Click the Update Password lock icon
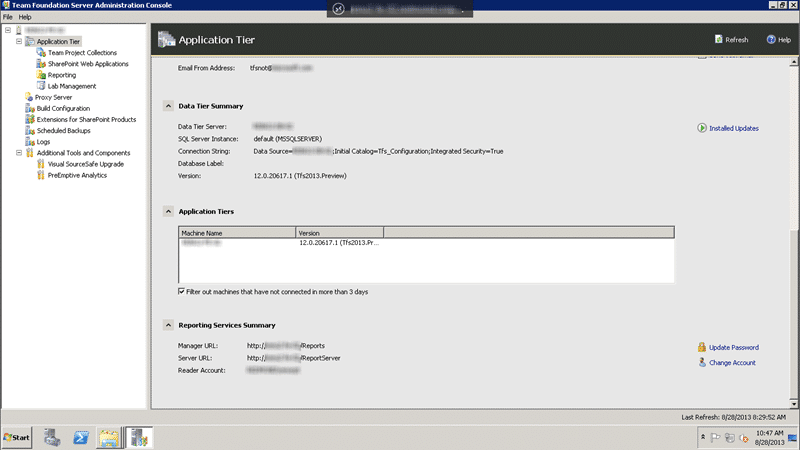The width and height of the screenshot is (800, 450). [702, 347]
